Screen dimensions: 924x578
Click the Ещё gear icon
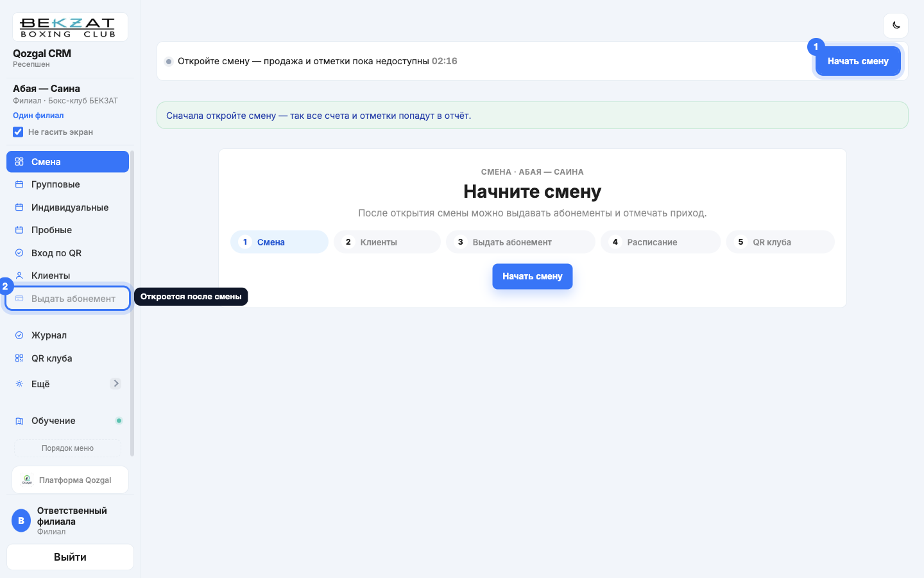pos(19,384)
